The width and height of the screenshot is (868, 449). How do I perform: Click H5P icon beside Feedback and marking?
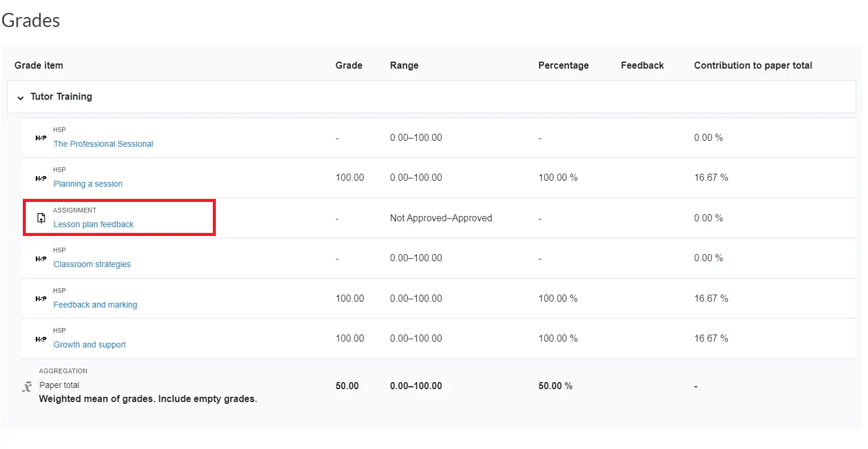point(41,299)
